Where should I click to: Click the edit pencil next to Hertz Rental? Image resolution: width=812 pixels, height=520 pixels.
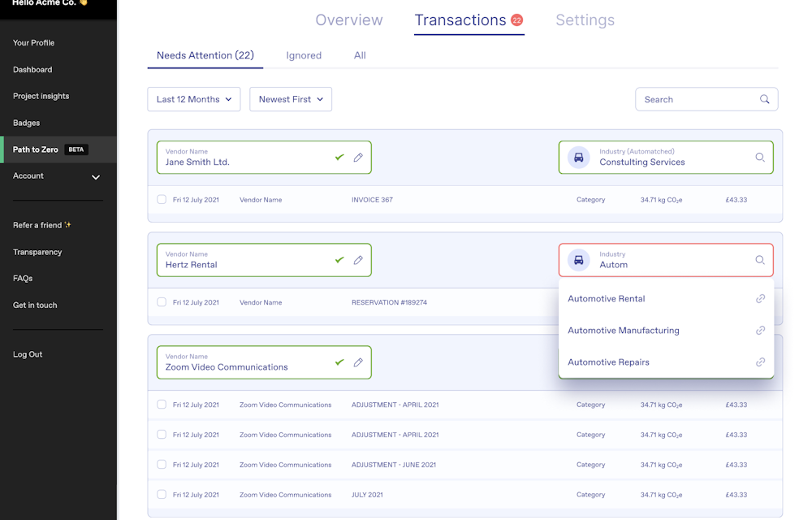coord(358,260)
